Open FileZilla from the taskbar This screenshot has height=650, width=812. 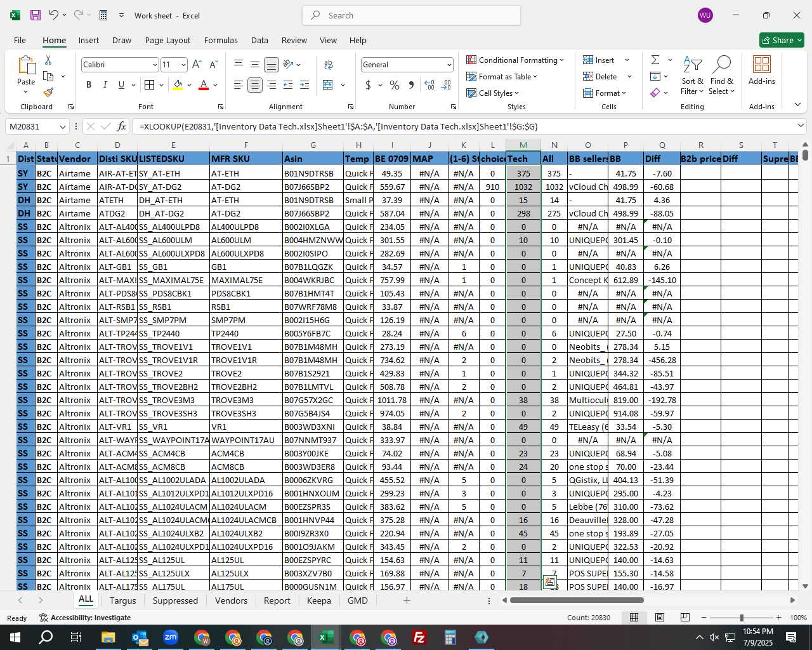coord(419,637)
